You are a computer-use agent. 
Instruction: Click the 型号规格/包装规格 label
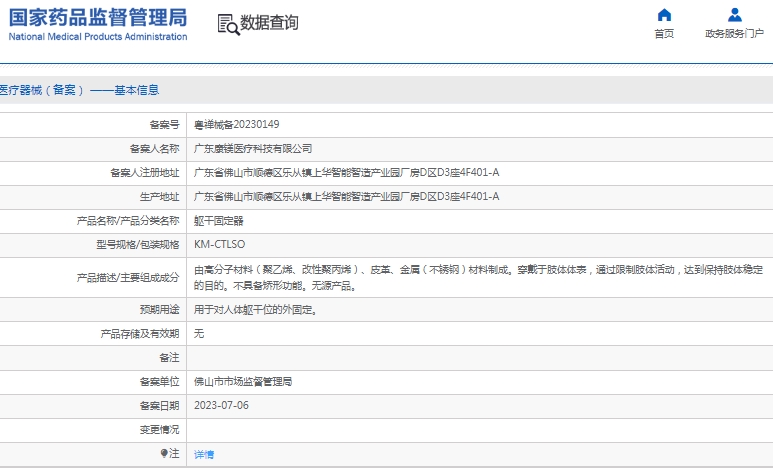[138, 245]
